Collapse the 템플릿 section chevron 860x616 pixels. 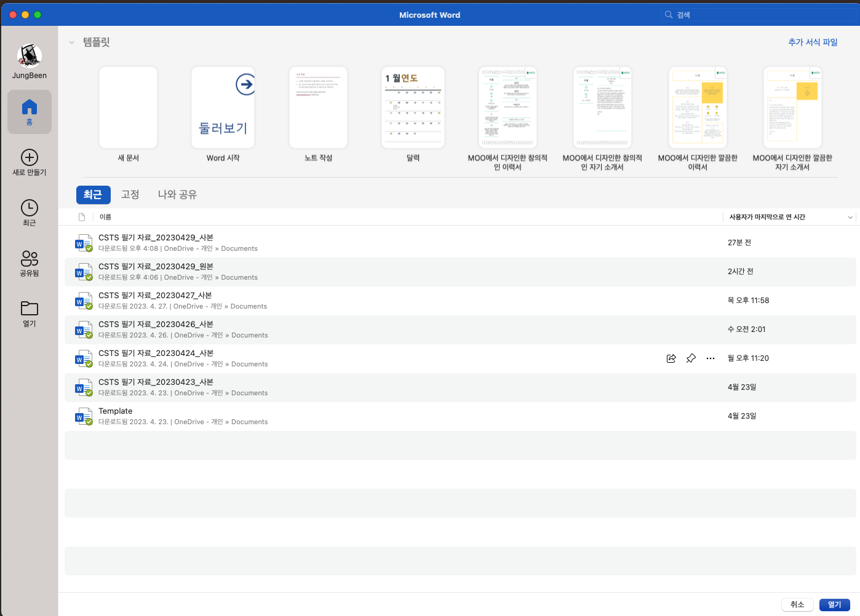pyautogui.click(x=72, y=42)
